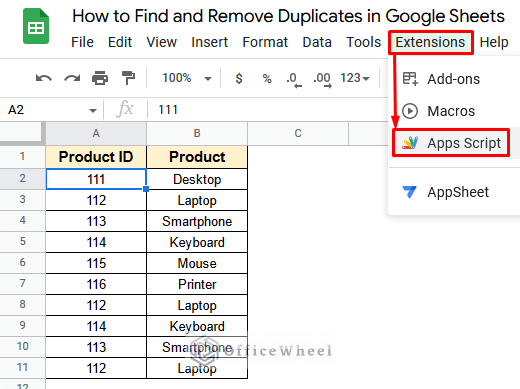Open the Insert menu
Viewport: 520px width, 389px height.
click(210, 42)
